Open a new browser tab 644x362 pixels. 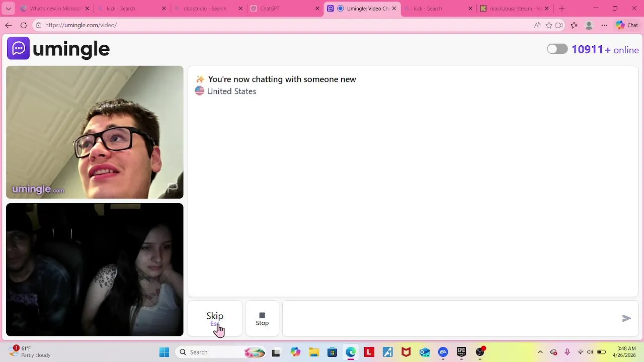click(562, 9)
